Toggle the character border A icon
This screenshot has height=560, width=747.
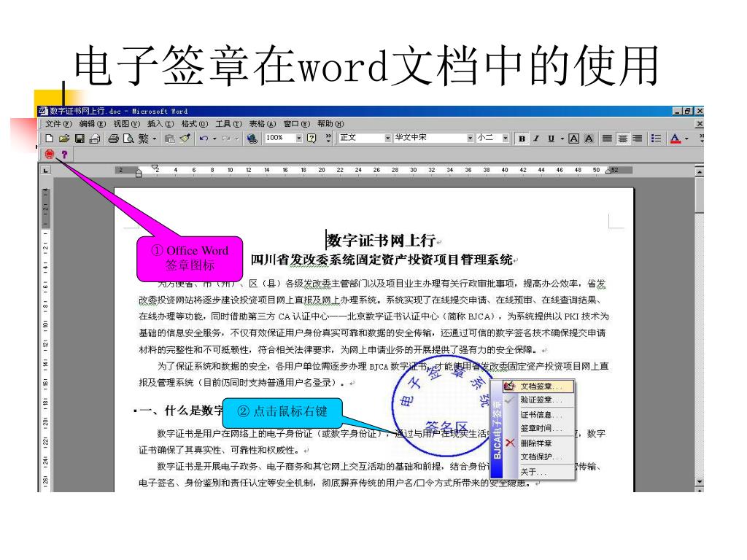(574, 139)
